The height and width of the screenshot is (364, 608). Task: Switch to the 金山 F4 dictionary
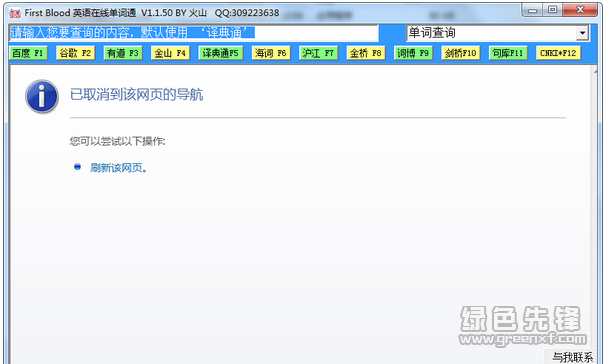(x=170, y=53)
